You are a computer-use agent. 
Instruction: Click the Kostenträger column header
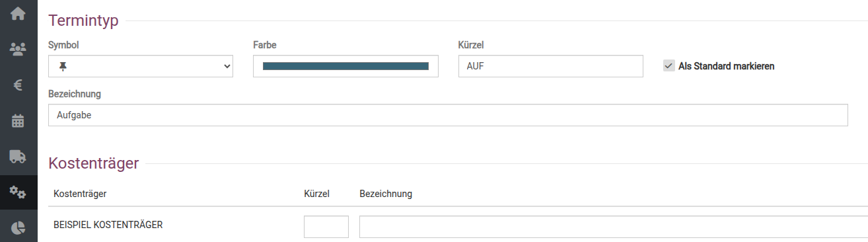pyautogui.click(x=81, y=194)
